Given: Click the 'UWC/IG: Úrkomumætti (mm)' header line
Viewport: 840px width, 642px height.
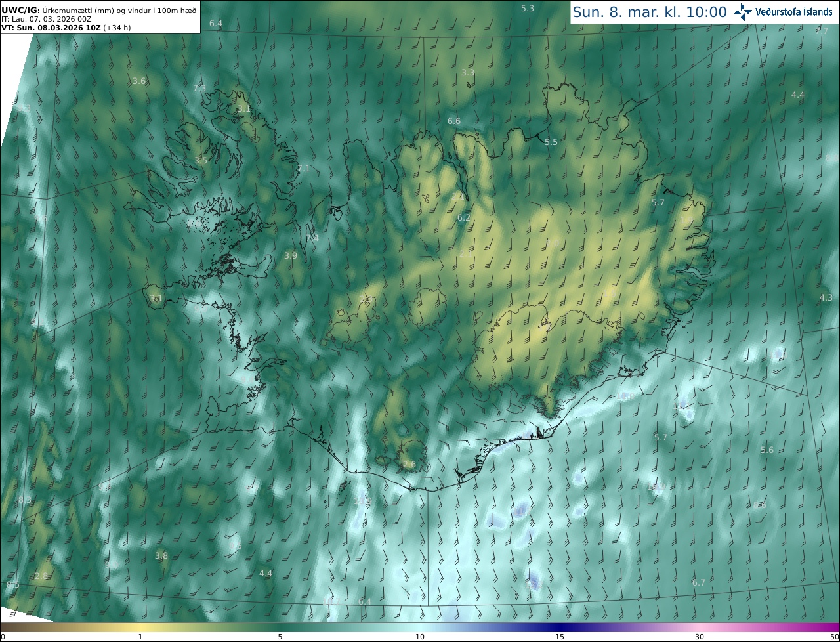Looking at the screenshot, I should (x=98, y=9).
